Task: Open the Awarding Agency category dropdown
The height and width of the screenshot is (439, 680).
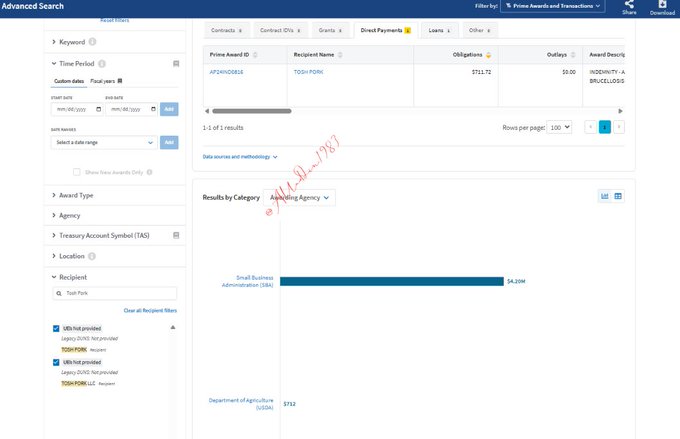Action: click(299, 198)
